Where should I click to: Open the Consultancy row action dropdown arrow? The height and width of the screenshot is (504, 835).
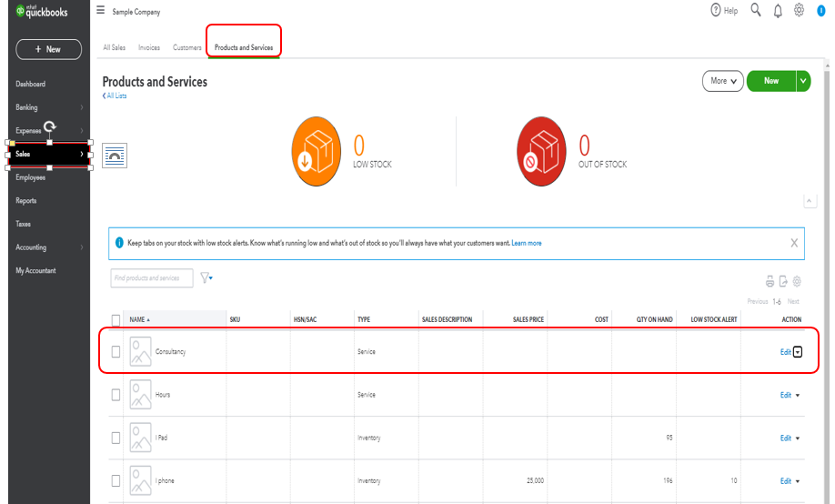(x=798, y=352)
